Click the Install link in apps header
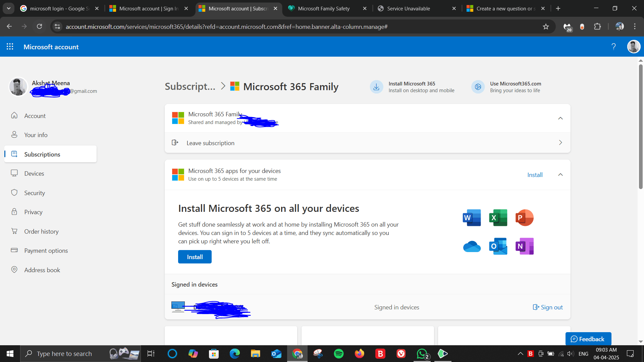 (x=535, y=175)
